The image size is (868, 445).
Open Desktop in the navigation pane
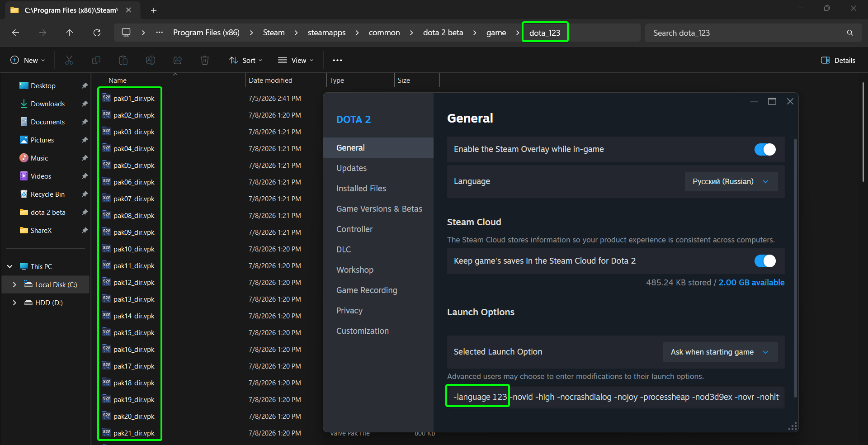43,85
